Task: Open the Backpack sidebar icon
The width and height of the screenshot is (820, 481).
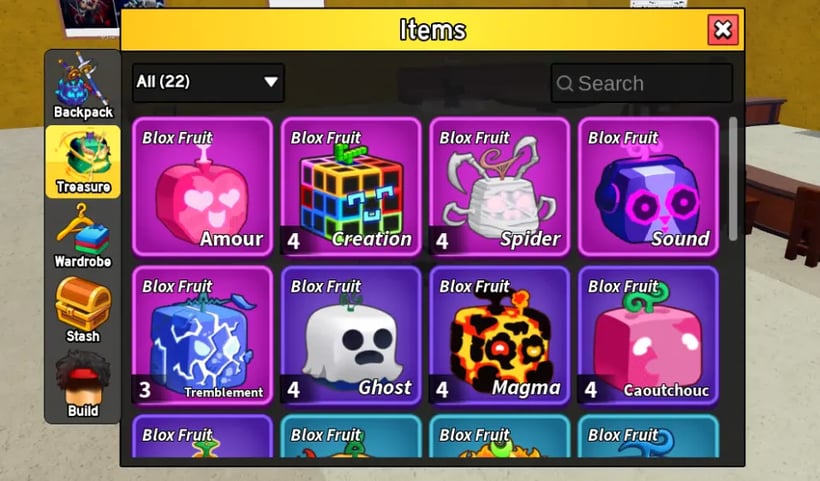Action: (83, 87)
